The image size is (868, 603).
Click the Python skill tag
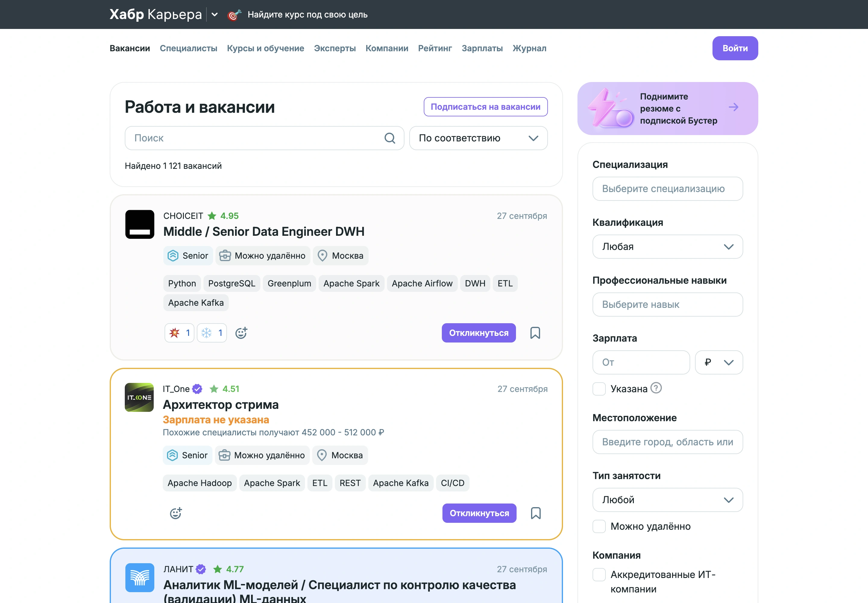[182, 283]
